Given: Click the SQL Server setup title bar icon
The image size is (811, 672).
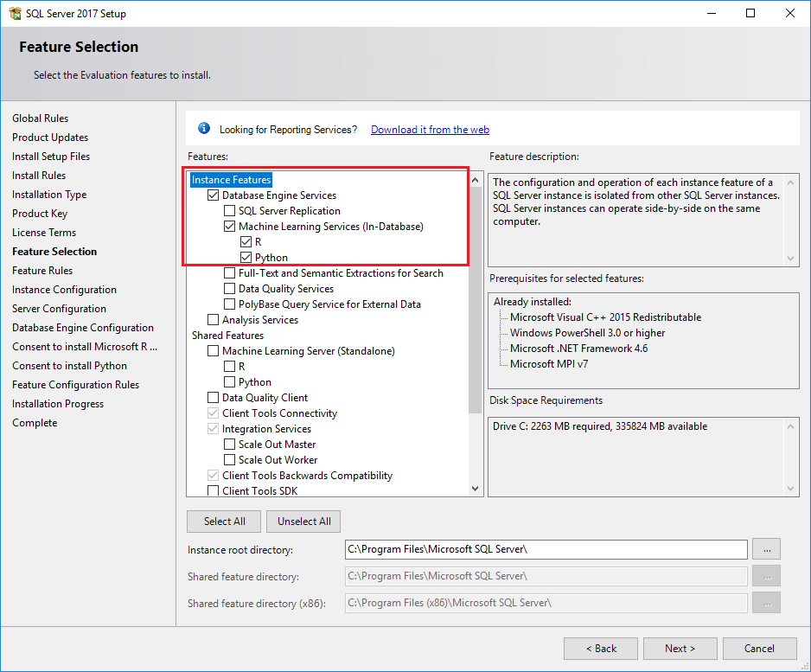Looking at the screenshot, I should tap(16, 13).
